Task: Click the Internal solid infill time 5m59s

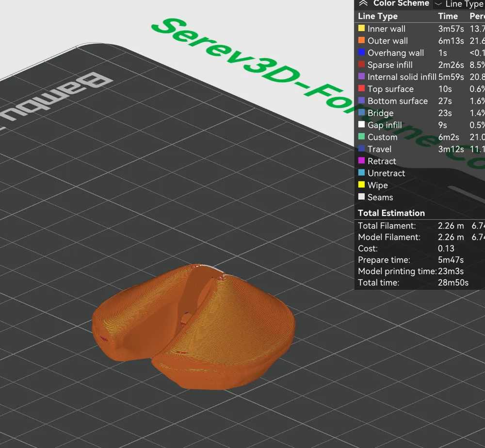Action: (x=451, y=77)
